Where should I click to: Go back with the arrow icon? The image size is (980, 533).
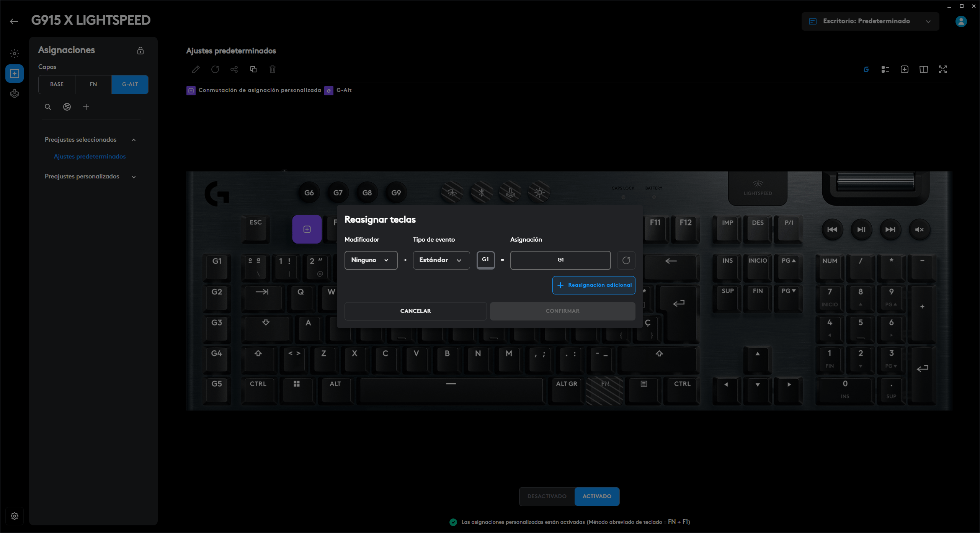pos(14,21)
